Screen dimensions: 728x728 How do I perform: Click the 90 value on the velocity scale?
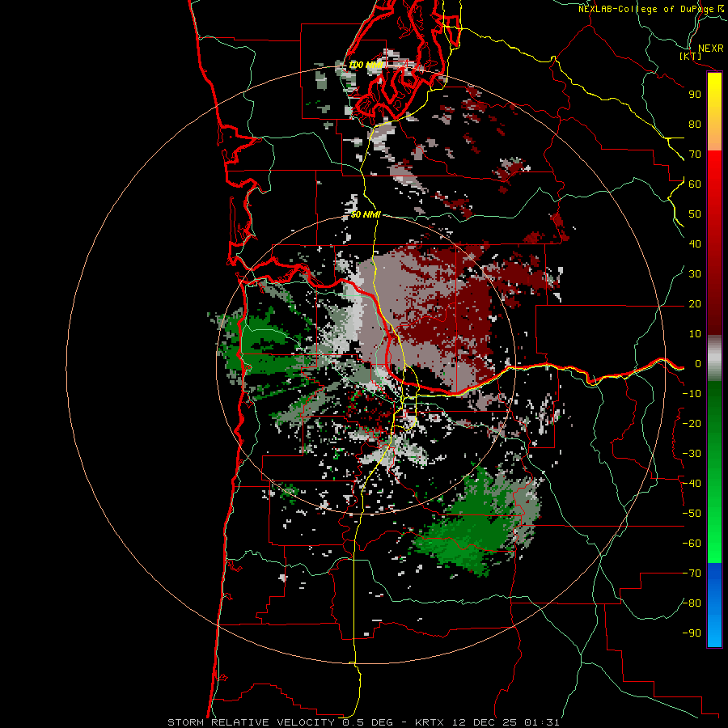(695, 95)
